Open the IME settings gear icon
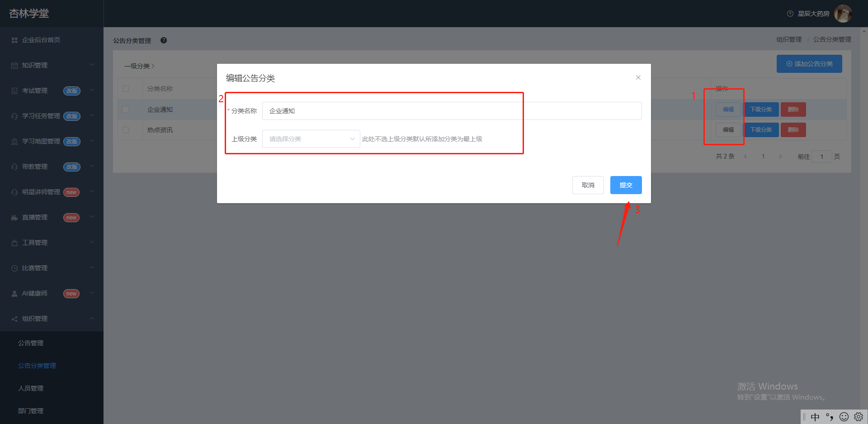 coord(859,417)
